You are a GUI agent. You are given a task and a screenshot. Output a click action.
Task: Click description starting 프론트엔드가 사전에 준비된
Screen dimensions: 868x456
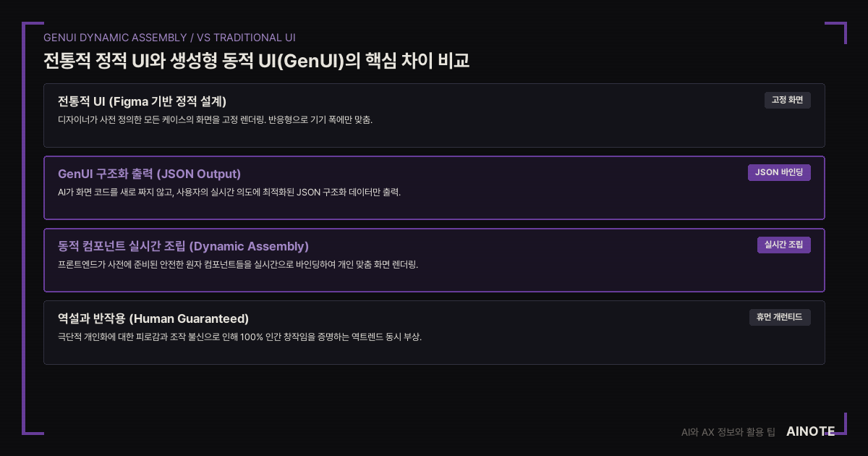coord(238,265)
